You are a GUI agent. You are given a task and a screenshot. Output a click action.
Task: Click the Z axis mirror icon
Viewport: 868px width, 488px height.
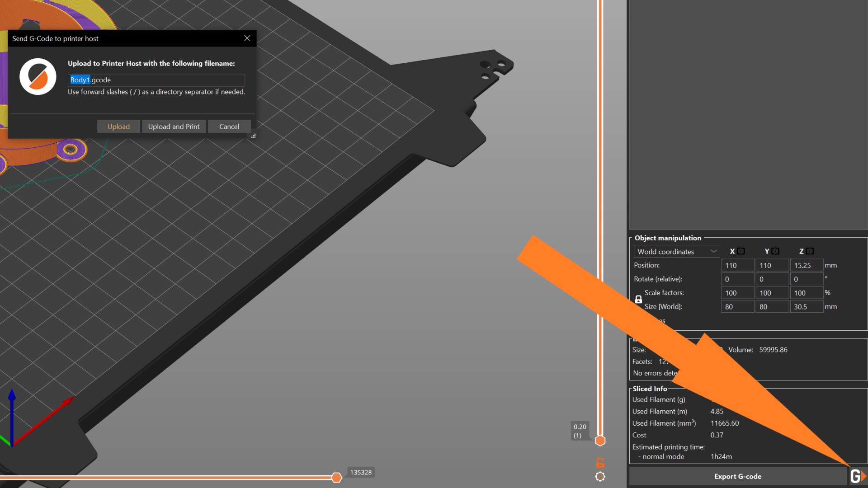[x=810, y=251]
